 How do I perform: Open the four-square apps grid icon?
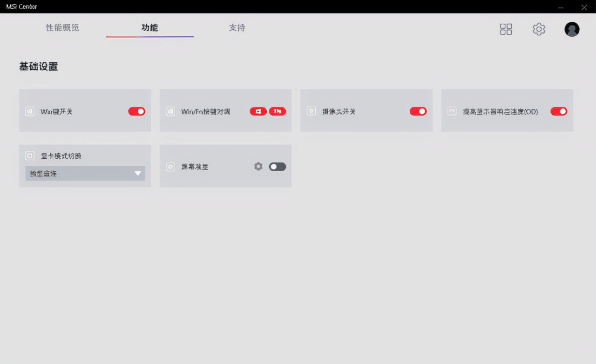point(506,29)
